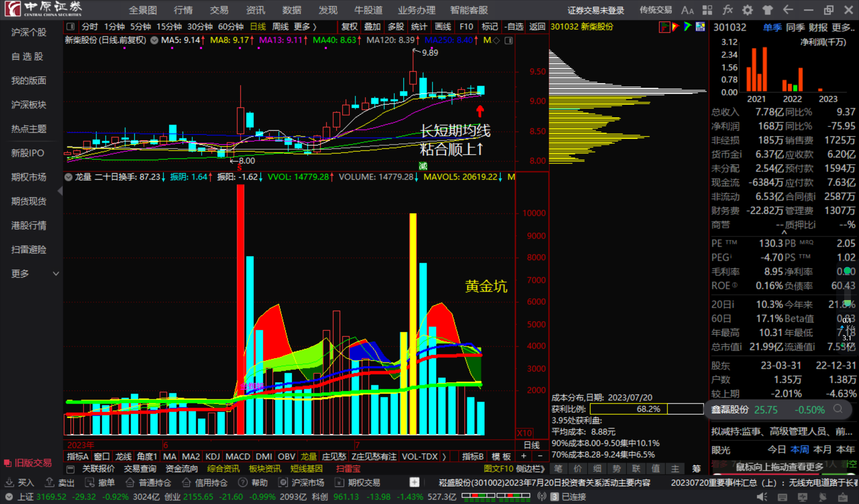Toggle the bottom panel icon beside 关联报价
Viewport: 859px width, 504px height.
click(x=70, y=469)
